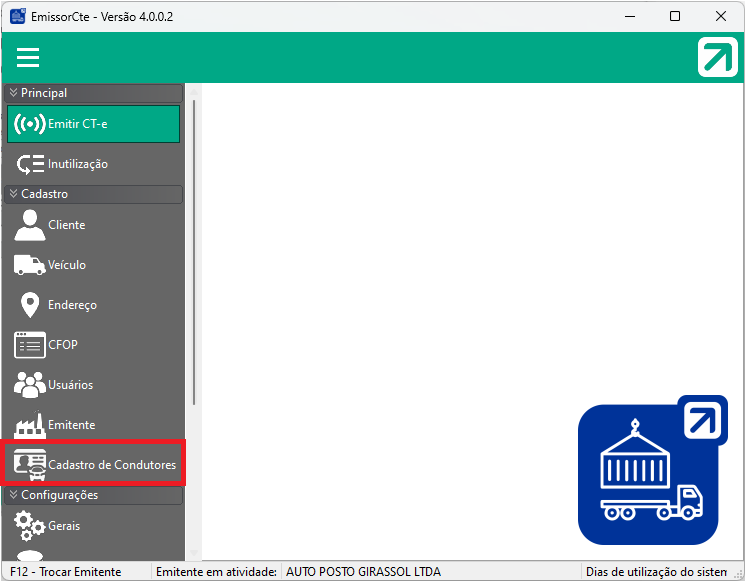Open Endereço map pin icon
This screenshot has width=748, height=582.
[x=30, y=305]
